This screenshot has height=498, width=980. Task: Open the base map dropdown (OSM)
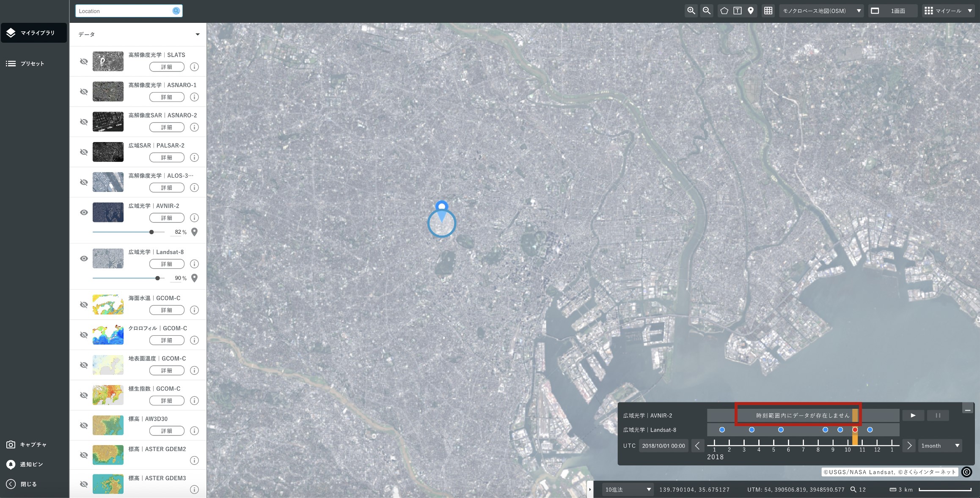(x=822, y=11)
